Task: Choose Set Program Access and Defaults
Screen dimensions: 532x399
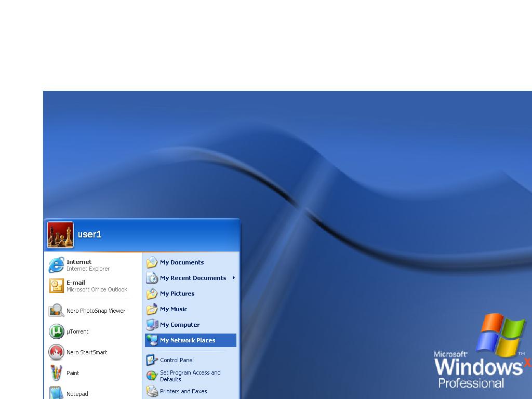Action: pyautogui.click(x=190, y=376)
